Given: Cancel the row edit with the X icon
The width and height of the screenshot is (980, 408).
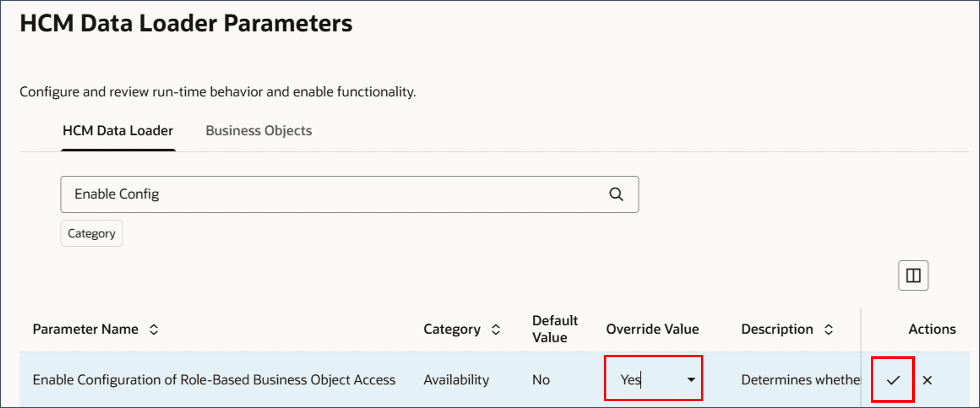Looking at the screenshot, I should point(927,380).
